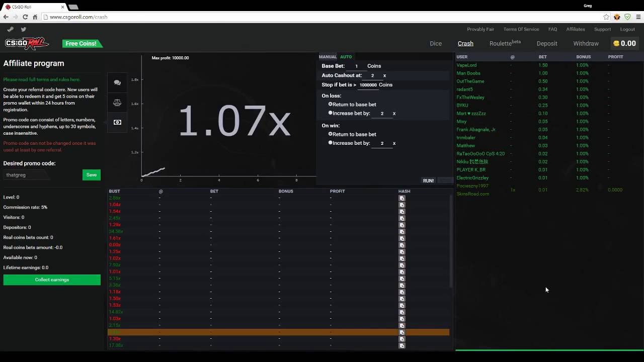Open the chat bubbles sidebar panel
Screen dimensions: 644x362
pyautogui.click(x=117, y=82)
